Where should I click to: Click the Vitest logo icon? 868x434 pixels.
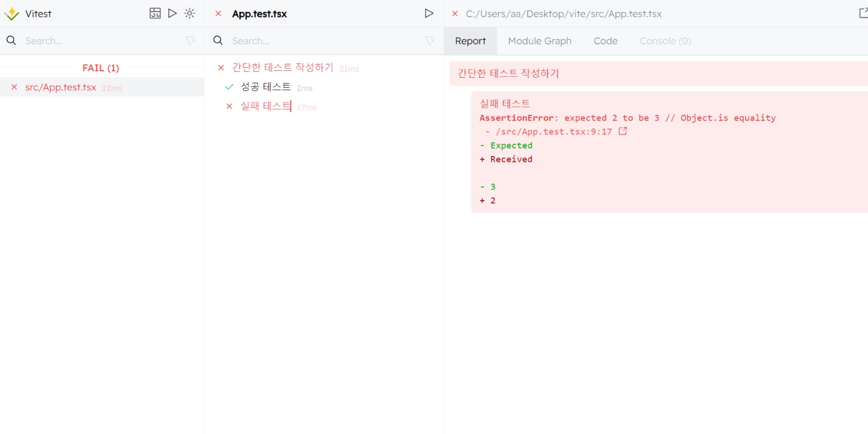[11, 14]
